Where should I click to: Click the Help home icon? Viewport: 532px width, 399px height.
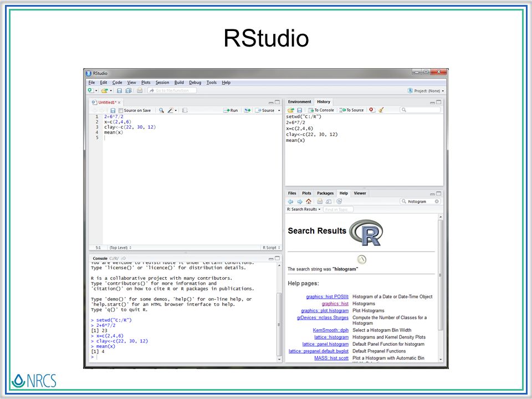[309, 201]
